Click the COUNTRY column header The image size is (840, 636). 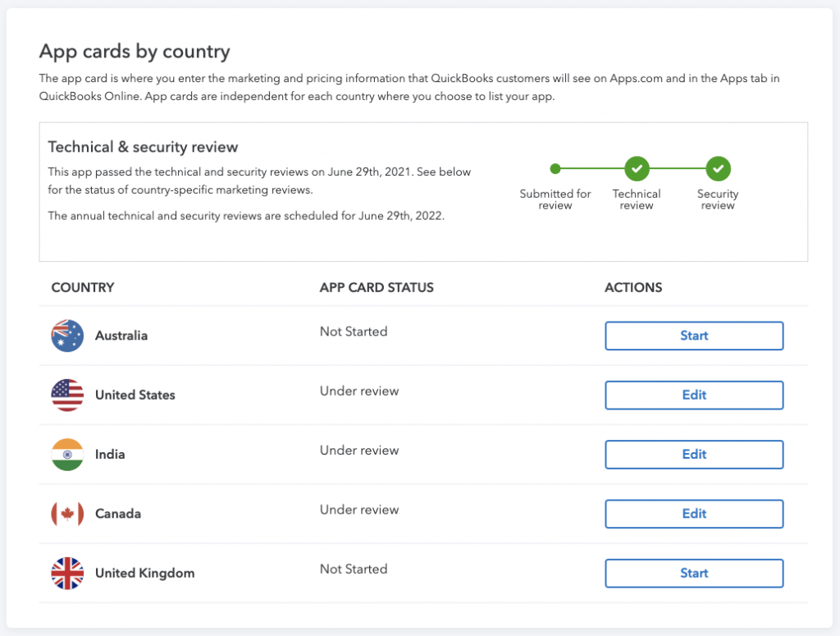(x=82, y=288)
